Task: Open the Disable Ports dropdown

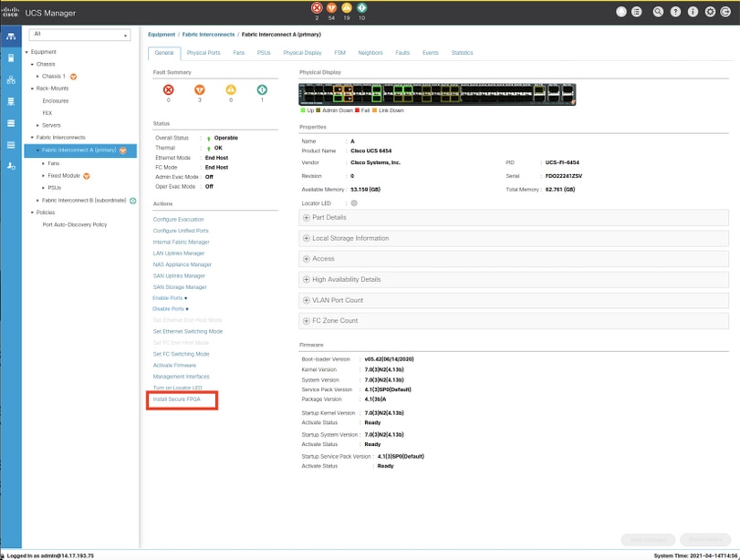Action: coord(171,309)
